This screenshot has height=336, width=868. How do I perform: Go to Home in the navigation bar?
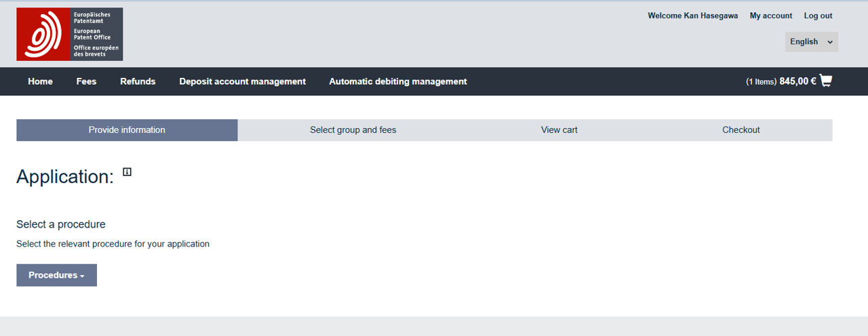(x=40, y=81)
